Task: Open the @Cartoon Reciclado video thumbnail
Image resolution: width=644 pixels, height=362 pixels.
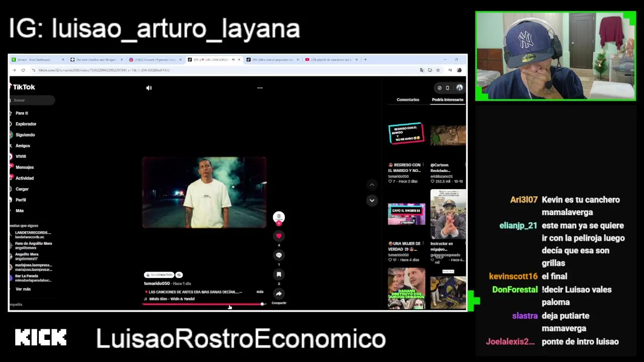Action: 448,136
